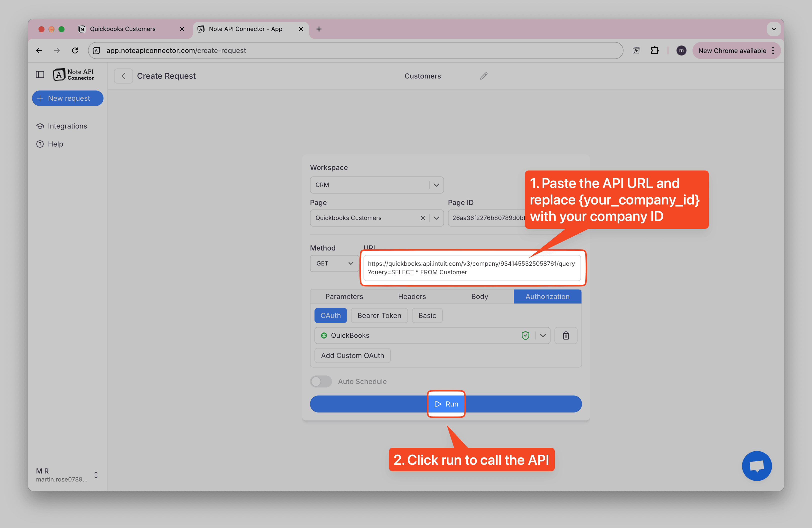Click the Run button
This screenshot has width=812, height=528.
[446, 404]
